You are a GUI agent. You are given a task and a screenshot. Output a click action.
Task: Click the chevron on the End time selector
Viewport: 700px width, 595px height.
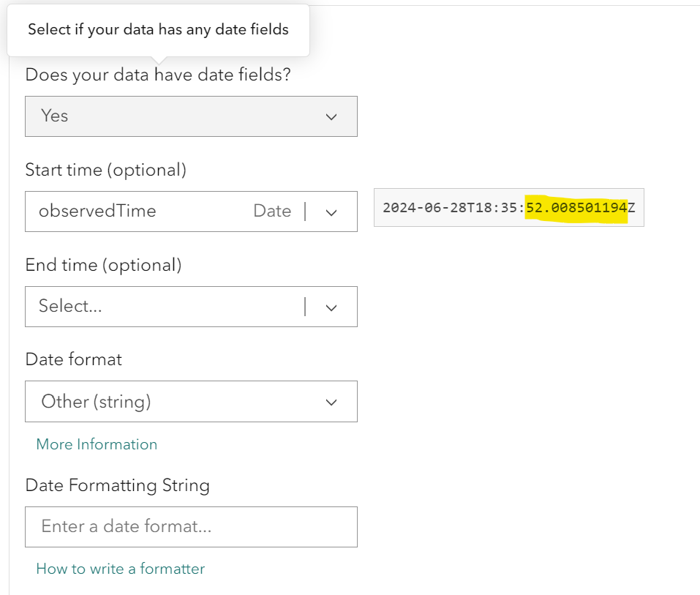(x=331, y=307)
